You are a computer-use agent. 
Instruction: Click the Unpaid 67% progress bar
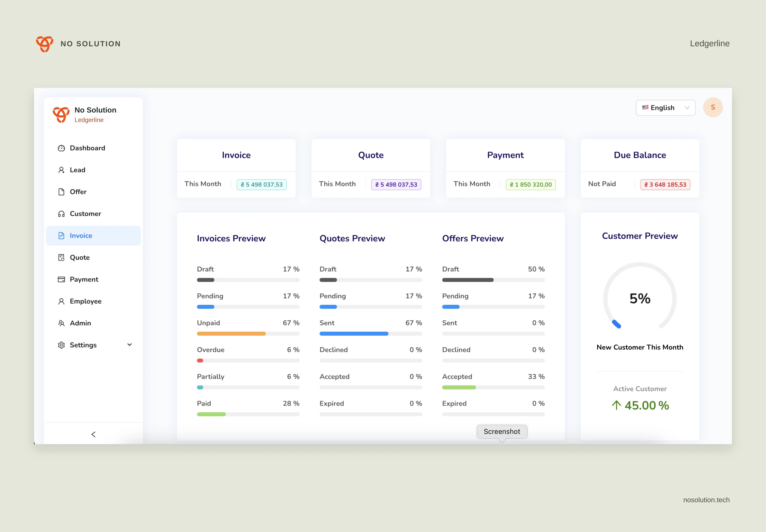click(248, 334)
